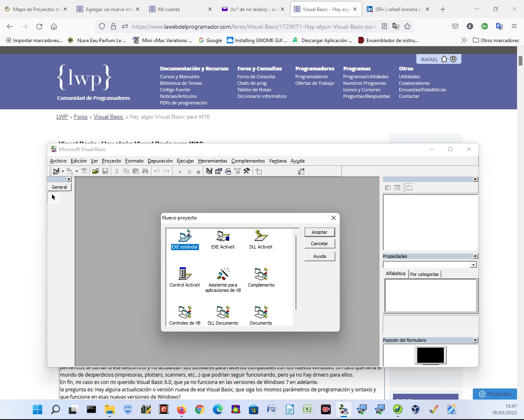Open Project Explorer toolbar icon

click(209, 171)
